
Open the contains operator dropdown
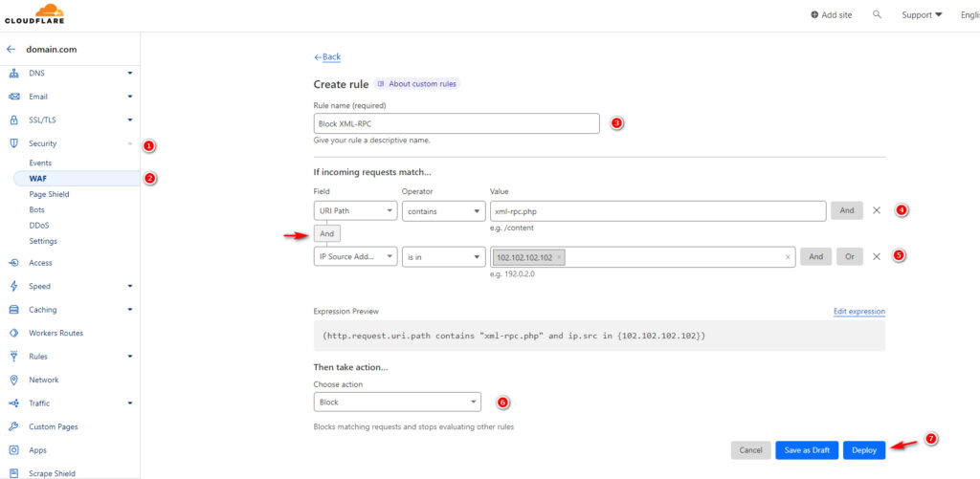(x=444, y=211)
